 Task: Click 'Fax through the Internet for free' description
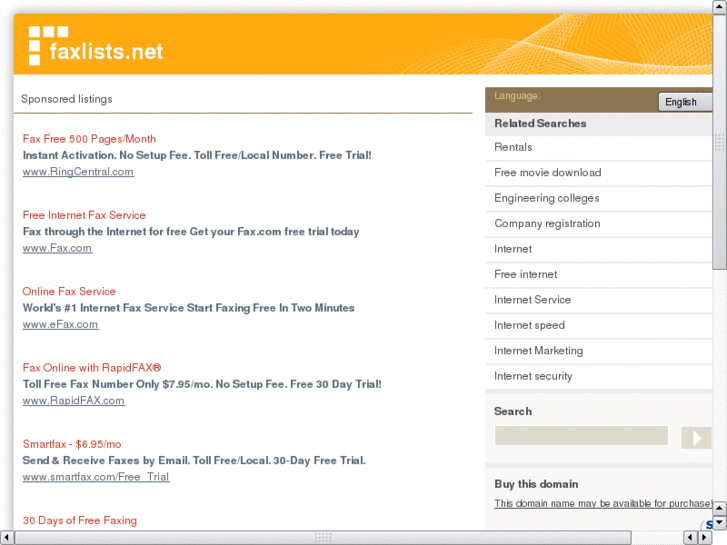point(191,231)
